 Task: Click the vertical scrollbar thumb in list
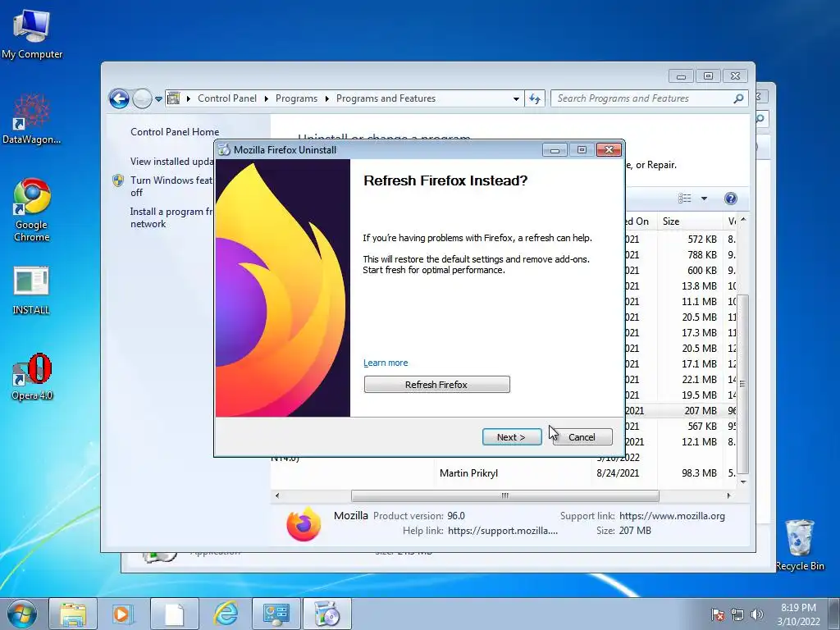pyautogui.click(x=742, y=384)
